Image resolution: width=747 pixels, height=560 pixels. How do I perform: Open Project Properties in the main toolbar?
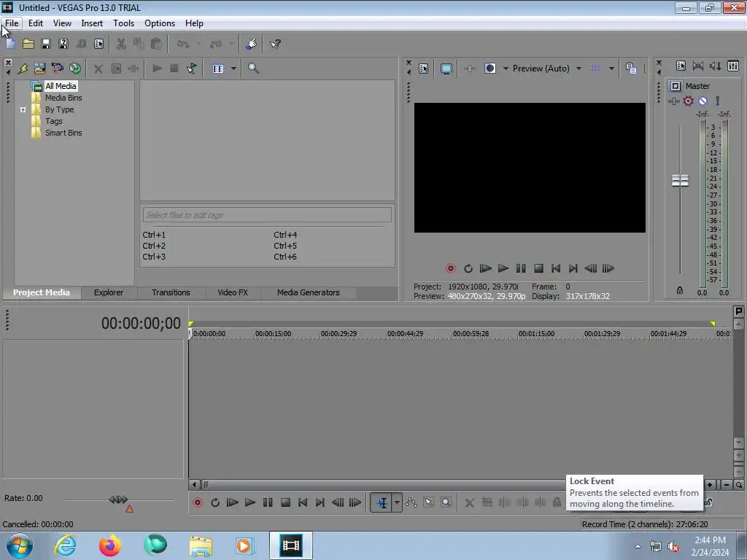[98, 44]
